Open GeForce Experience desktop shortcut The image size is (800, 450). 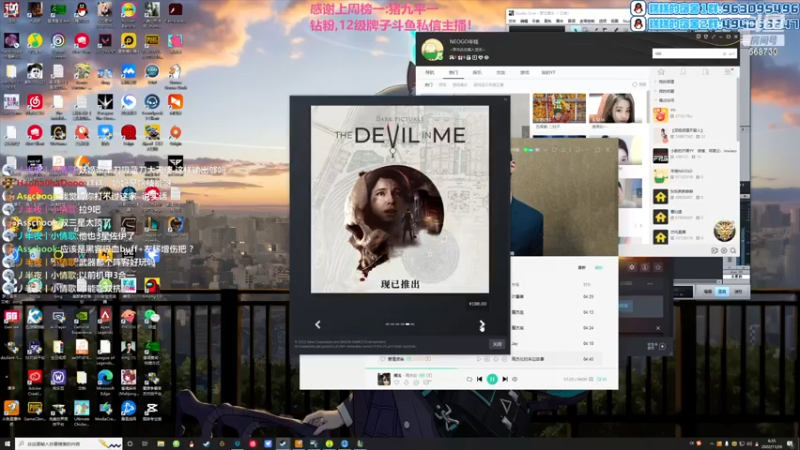tap(82, 320)
